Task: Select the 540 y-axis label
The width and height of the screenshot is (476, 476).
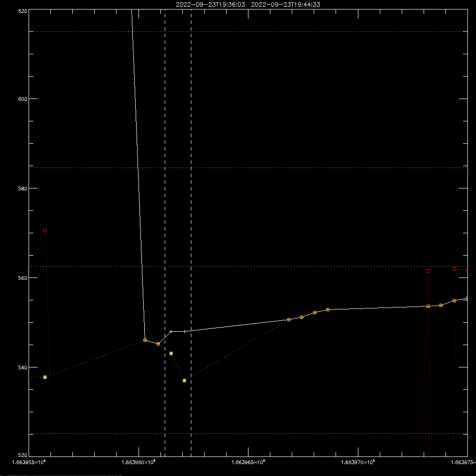Action: [23, 367]
